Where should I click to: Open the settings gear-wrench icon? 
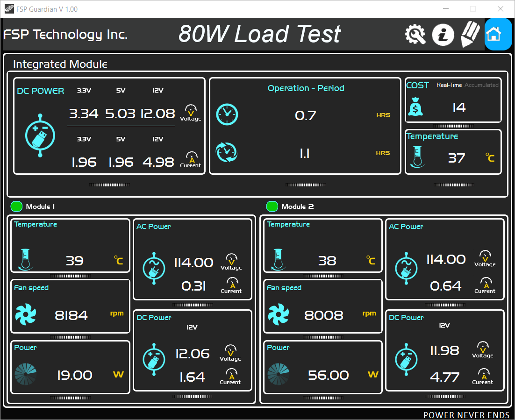[x=415, y=34]
